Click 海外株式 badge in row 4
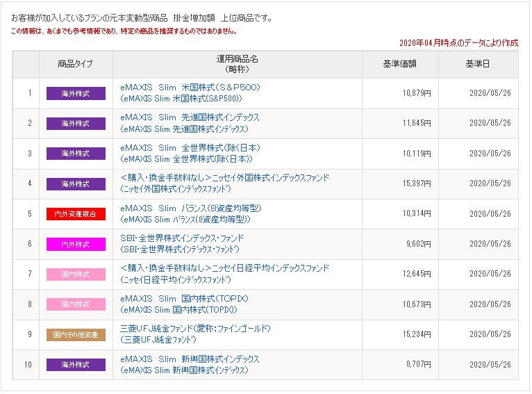This screenshot has width=532, height=394. [76, 184]
